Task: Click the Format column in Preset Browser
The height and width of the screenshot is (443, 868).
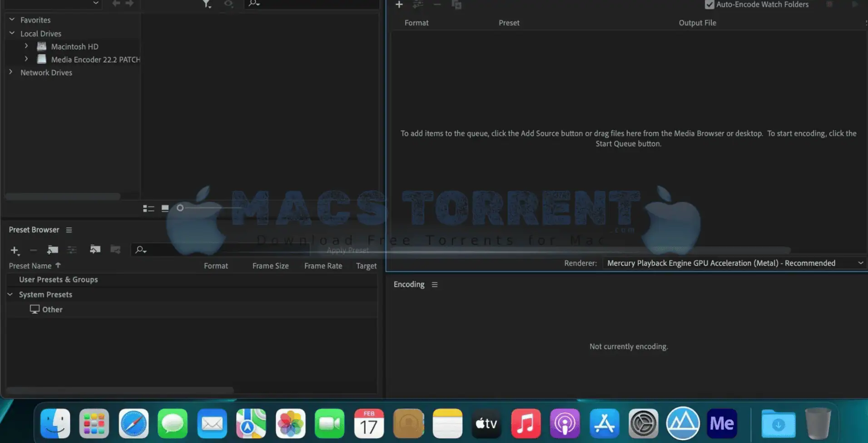Action: [x=216, y=266]
